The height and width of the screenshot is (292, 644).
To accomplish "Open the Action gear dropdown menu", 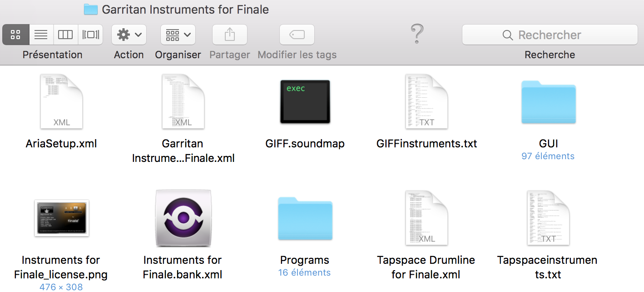I will point(129,35).
